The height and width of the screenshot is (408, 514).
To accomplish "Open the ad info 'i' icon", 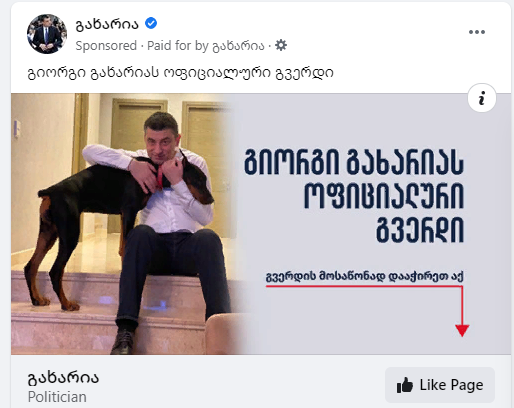I will click(x=482, y=98).
